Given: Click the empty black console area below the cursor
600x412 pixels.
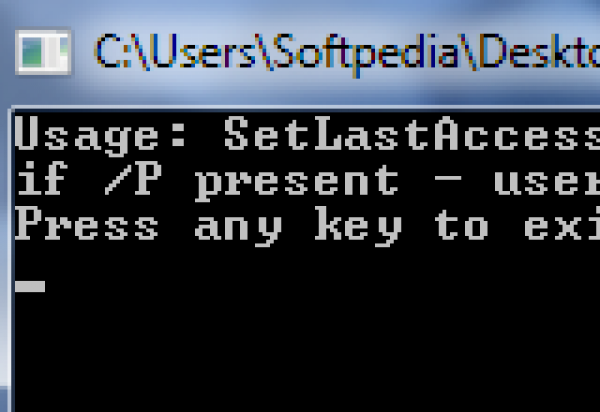Looking at the screenshot, I should 300,350.
